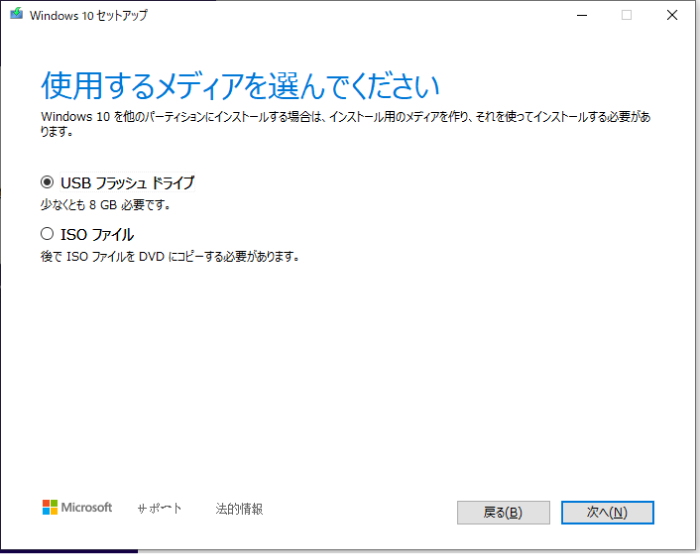700x554 pixels.
Task: Click the Windows 10 セットアップ title text
Action: pos(88,15)
